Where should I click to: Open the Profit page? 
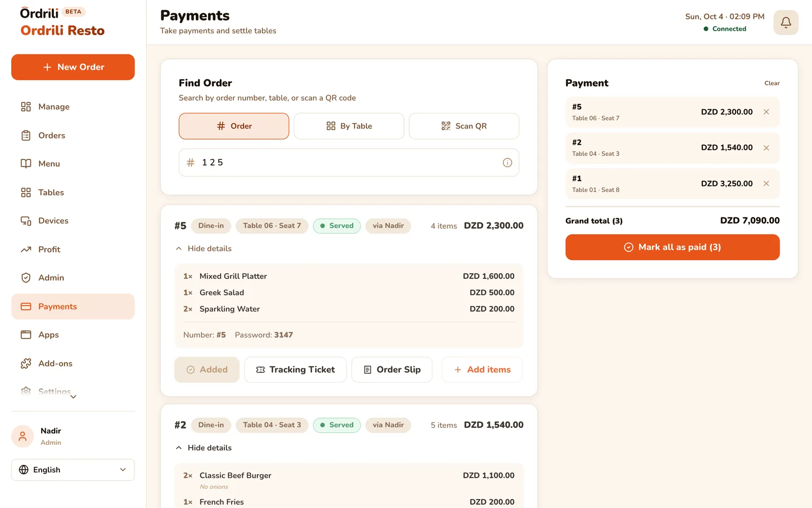73,249
